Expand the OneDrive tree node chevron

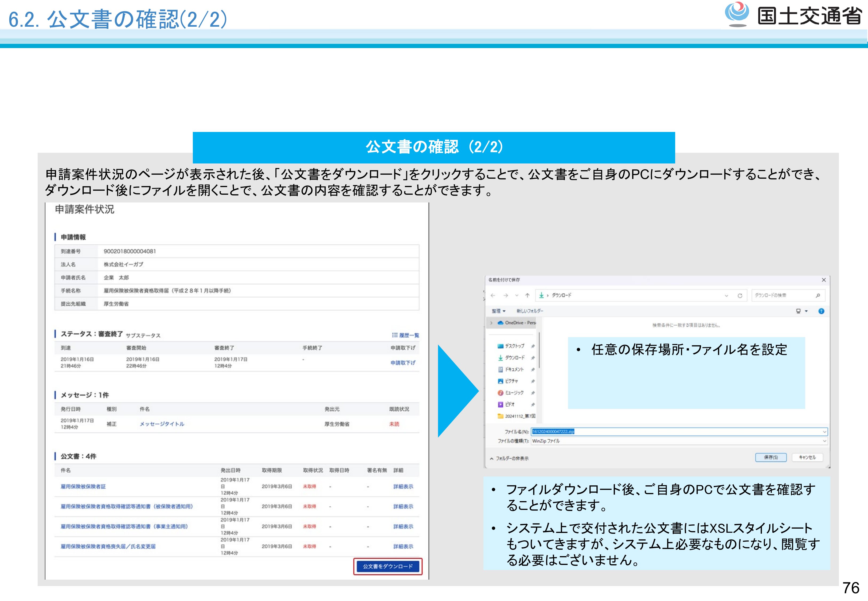click(491, 323)
